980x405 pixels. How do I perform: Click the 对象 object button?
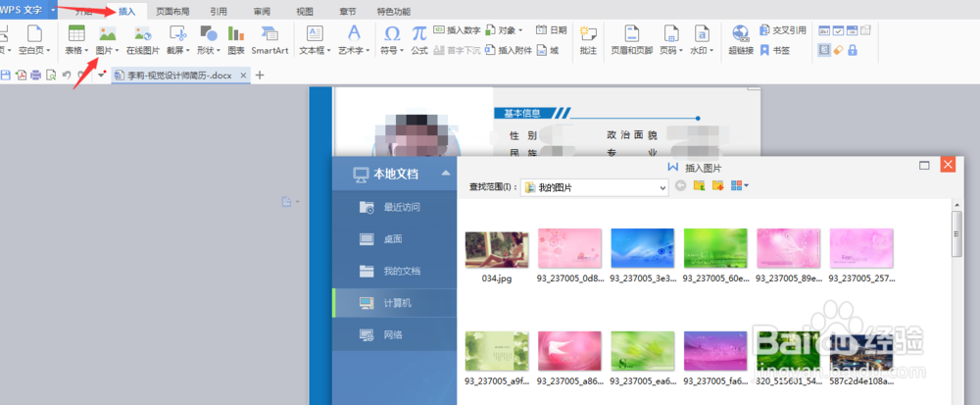pyautogui.click(x=505, y=30)
